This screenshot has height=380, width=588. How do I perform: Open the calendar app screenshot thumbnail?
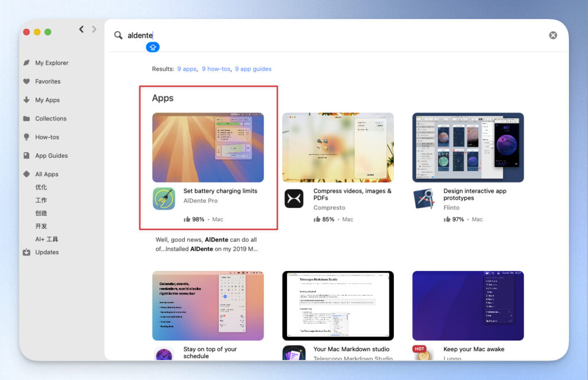(208, 306)
